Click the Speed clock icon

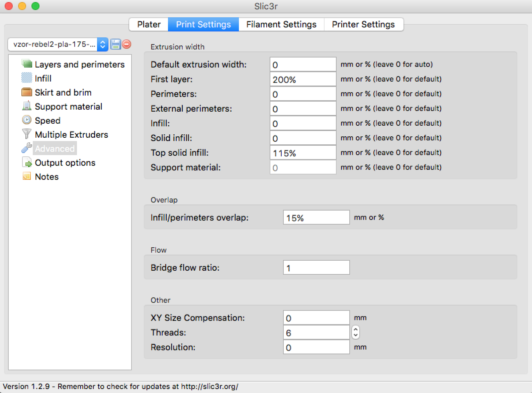pos(27,120)
